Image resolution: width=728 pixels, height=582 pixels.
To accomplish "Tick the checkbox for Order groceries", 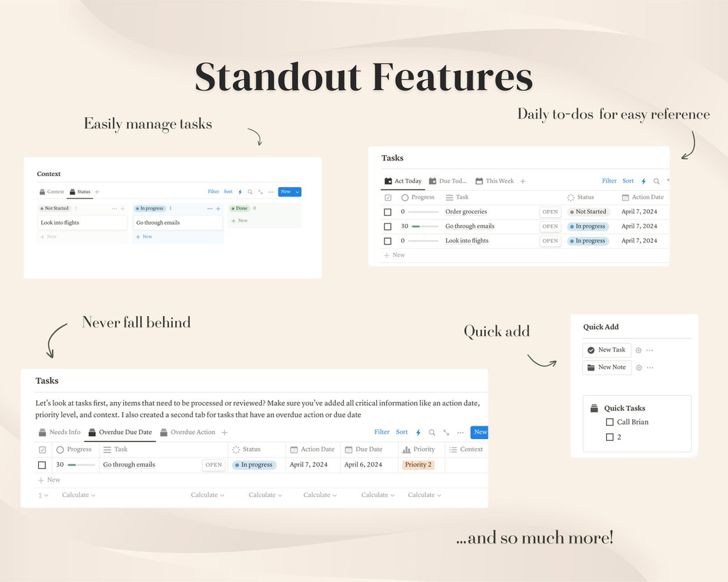I will (x=387, y=211).
